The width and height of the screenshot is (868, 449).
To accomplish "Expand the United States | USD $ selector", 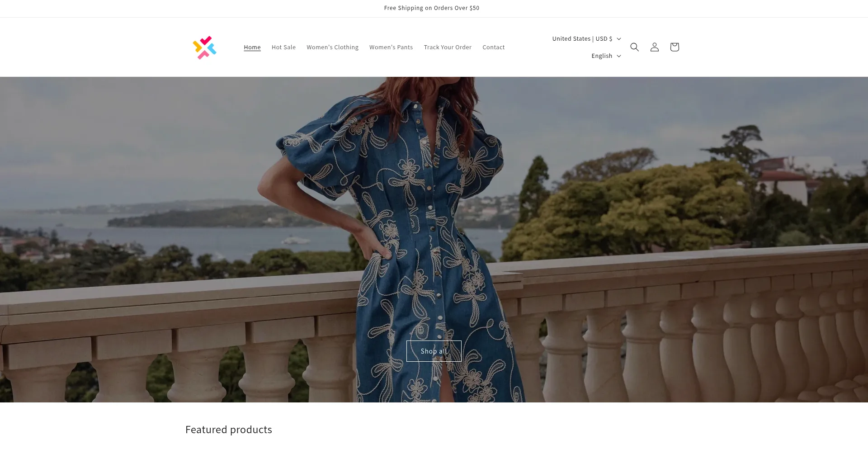I will pos(582,39).
